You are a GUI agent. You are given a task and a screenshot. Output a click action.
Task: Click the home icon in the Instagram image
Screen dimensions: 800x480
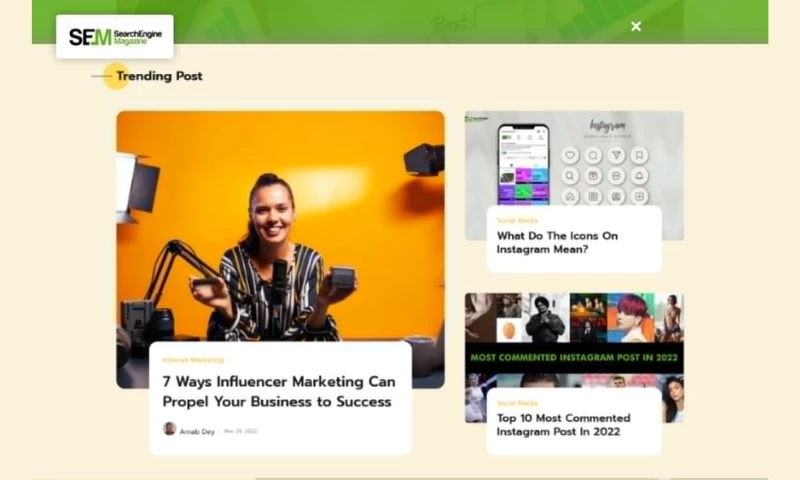pyautogui.click(x=570, y=196)
